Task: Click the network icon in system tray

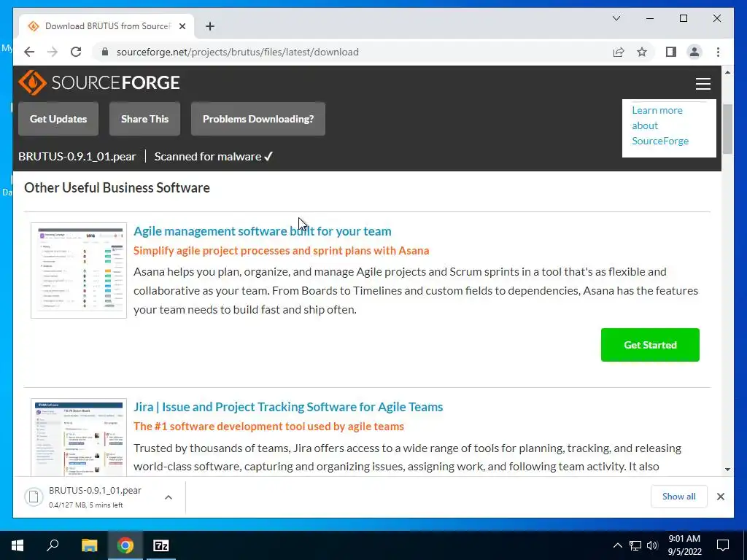Action: click(635, 545)
